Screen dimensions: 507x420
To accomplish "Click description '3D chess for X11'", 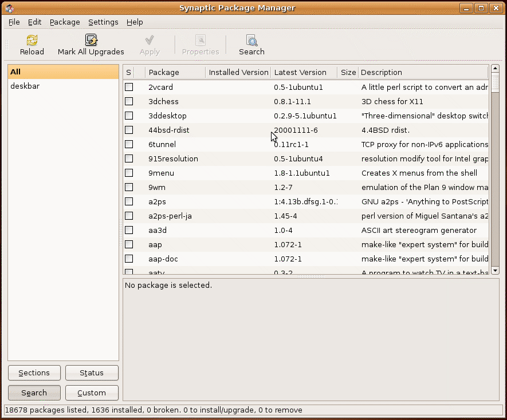I will (392, 101).
